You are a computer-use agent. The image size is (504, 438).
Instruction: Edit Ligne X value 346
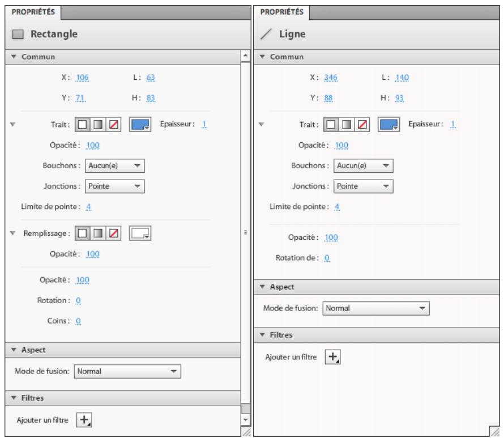(330, 78)
